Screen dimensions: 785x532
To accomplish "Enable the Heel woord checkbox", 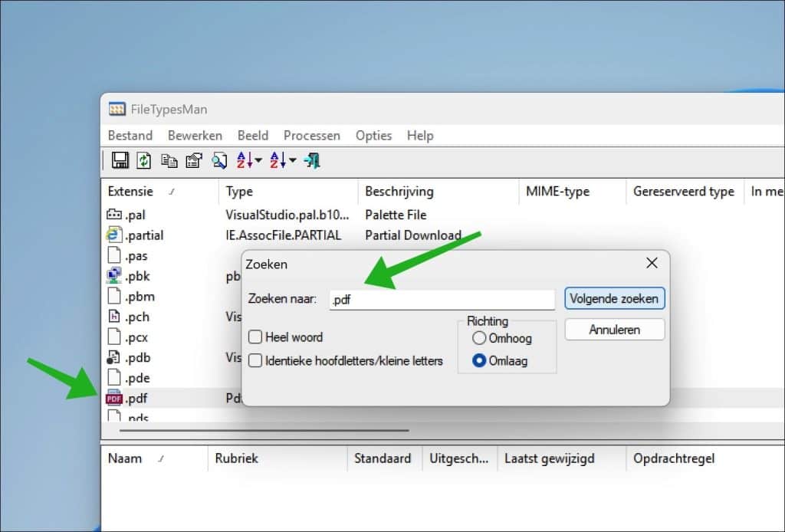I will [x=255, y=337].
